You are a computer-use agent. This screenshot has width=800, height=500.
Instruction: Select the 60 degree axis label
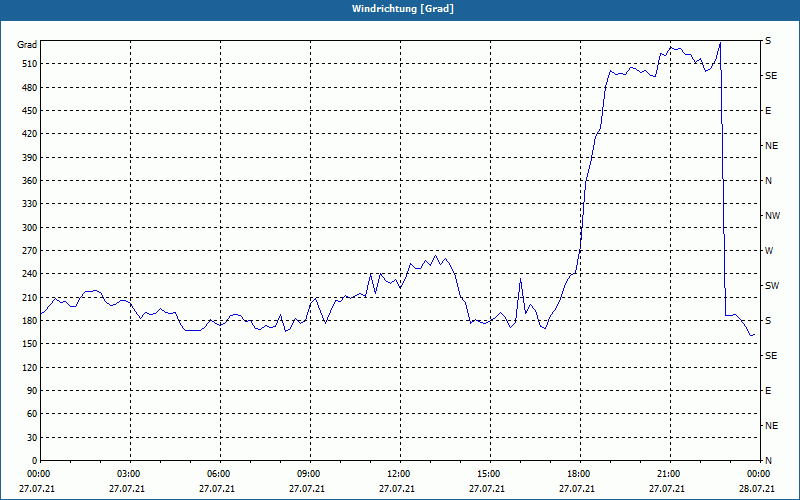pyautogui.click(x=32, y=414)
